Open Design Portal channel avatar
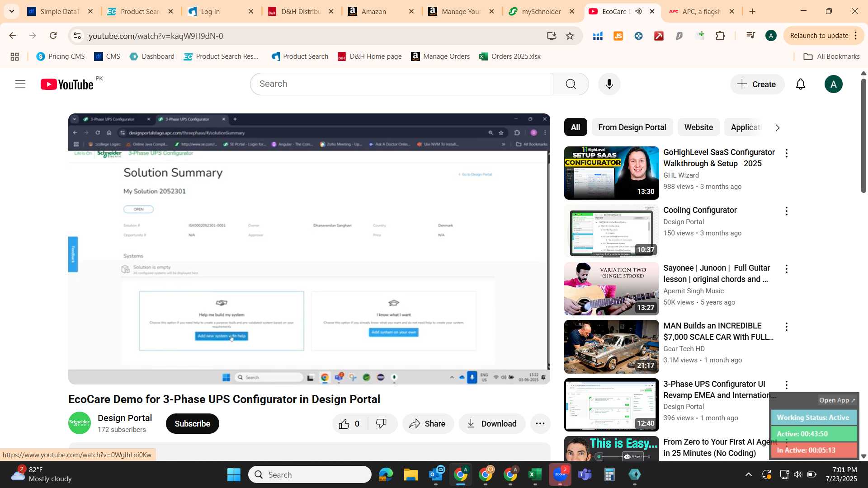The width and height of the screenshot is (868, 488). (x=80, y=423)
